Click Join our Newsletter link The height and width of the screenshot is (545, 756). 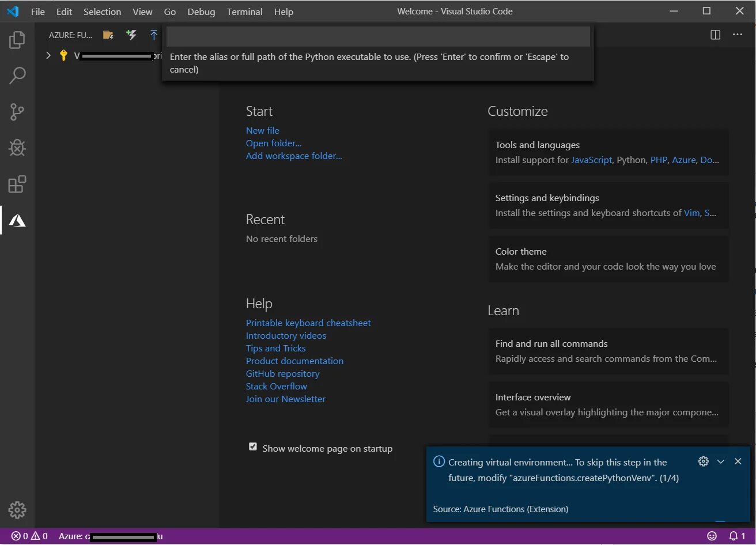(286, 399)
